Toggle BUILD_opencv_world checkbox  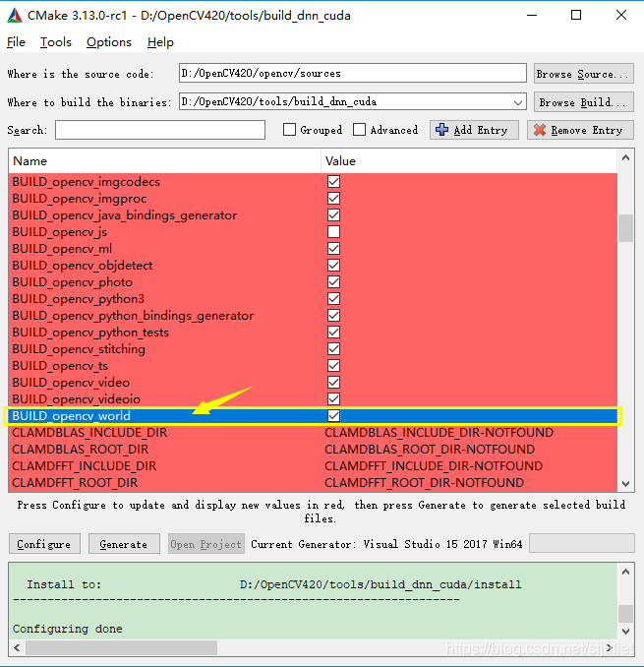(333, 415)
